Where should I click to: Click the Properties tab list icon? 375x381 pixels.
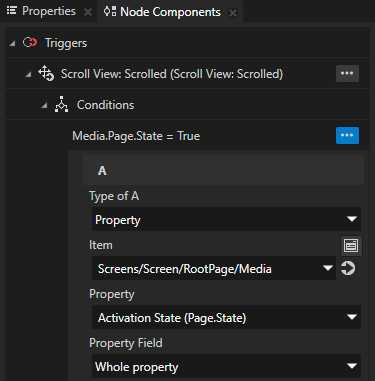[x=12, y=11]
